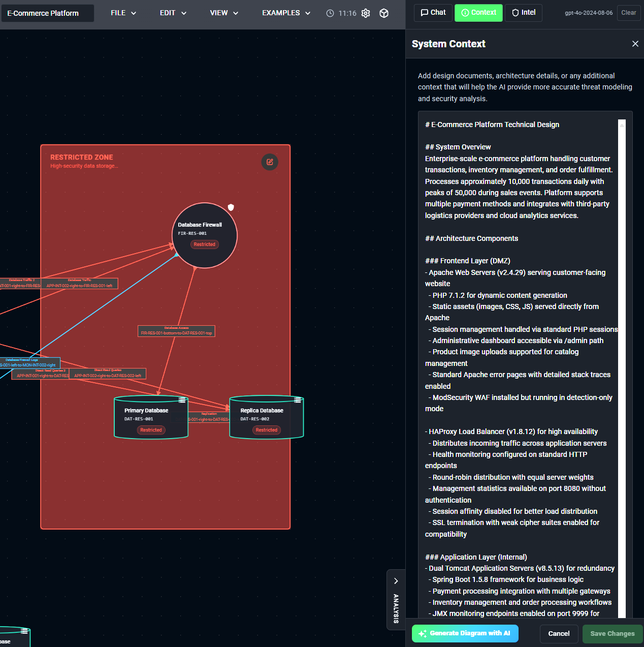This screenshot has width=644, height=647.
Task: Click the Replica Database stack icon
Action: (298, 400)
